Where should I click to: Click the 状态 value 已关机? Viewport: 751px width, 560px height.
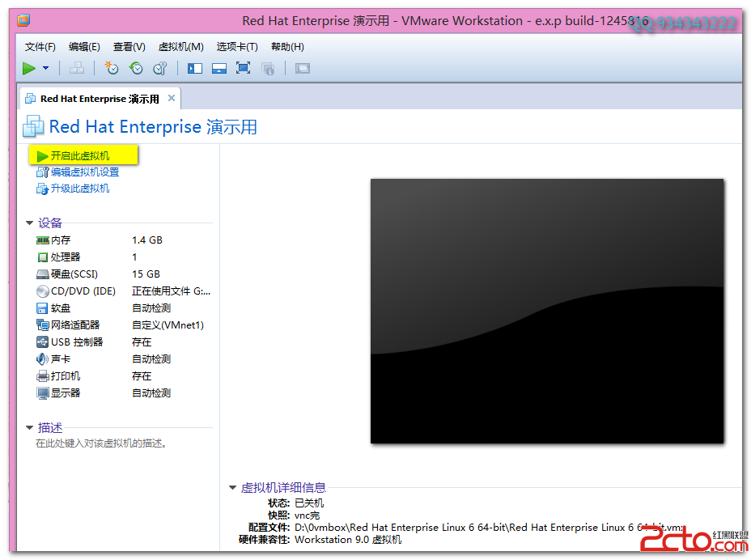(x=309, y=503)
